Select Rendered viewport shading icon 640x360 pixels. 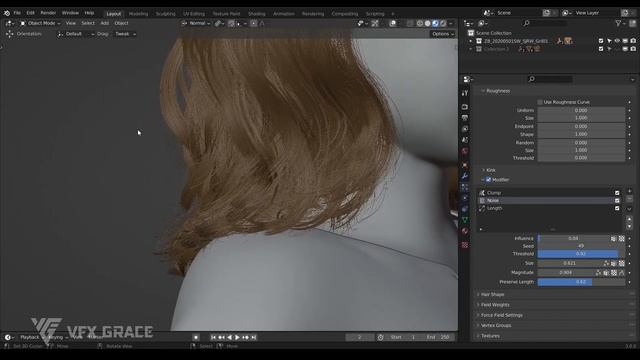[x=443, y=23]
